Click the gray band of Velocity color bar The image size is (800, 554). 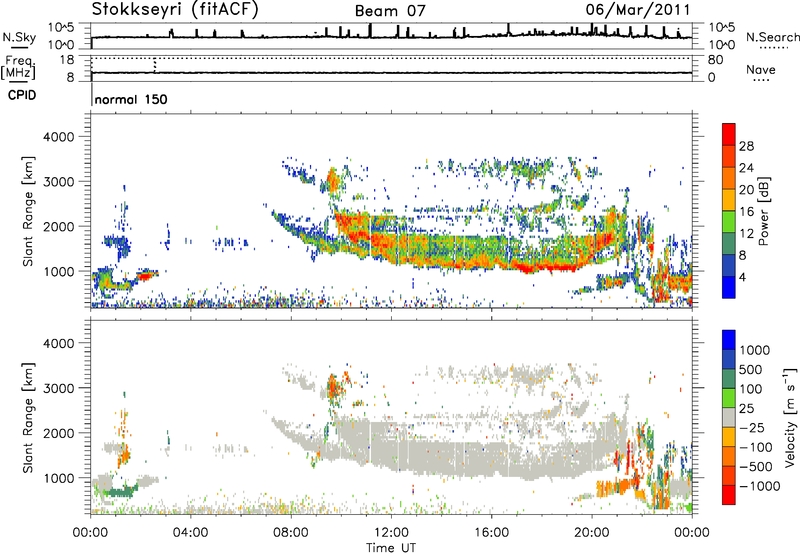click(x=729, y=417)
